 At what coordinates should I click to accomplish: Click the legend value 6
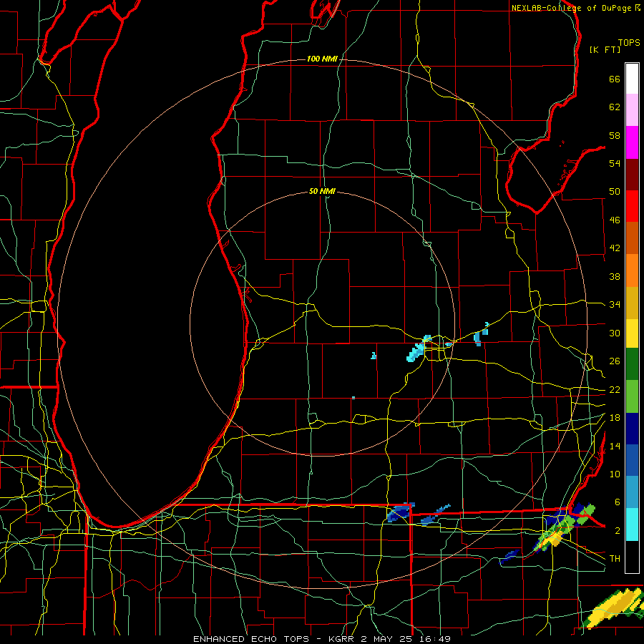coord(617,502)
